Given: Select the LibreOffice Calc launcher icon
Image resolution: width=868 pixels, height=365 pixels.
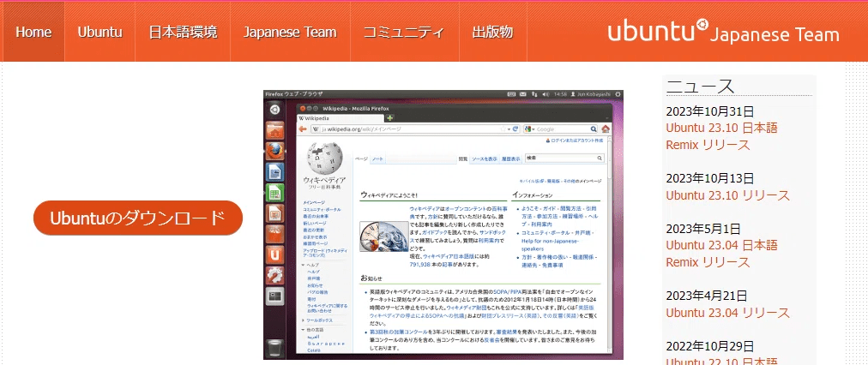Looking at the screenshot, I should [274, 192].
